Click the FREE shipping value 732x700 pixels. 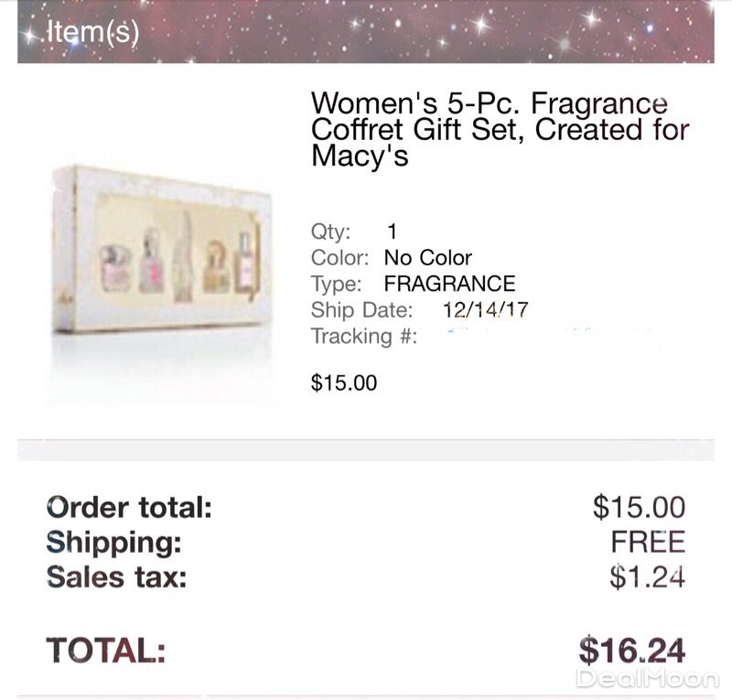point(648,542)
